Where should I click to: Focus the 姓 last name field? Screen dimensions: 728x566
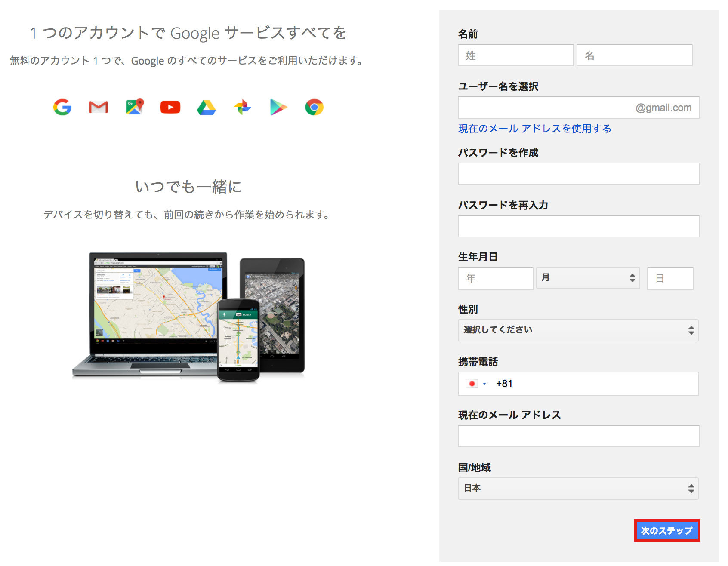click(x=516, y=55)
